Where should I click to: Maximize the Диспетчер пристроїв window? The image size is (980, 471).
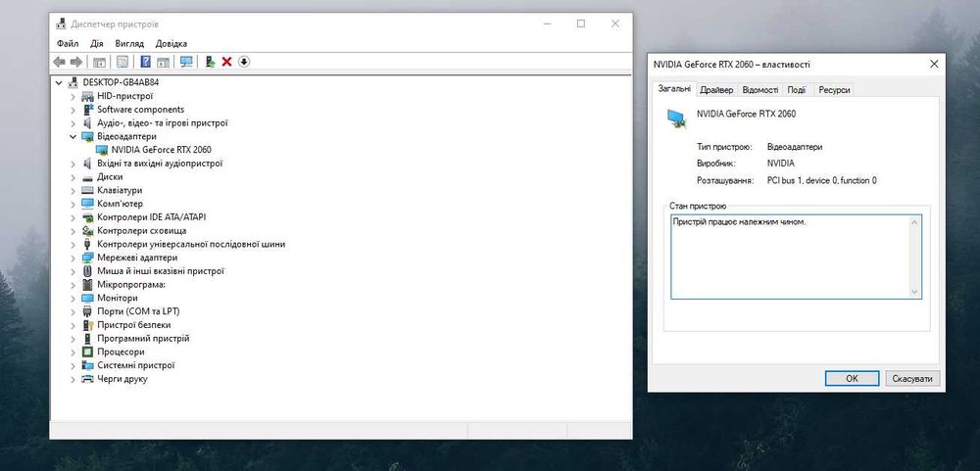pos(581,24)
